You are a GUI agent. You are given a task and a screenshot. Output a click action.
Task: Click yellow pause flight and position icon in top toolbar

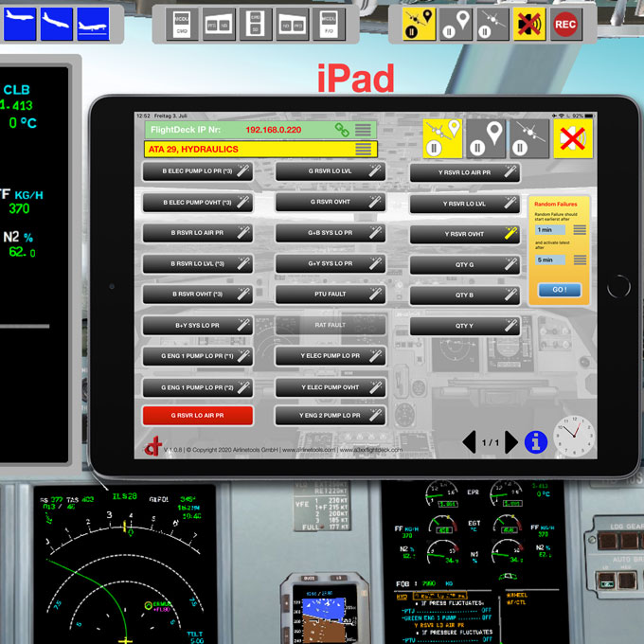[419, 24]
